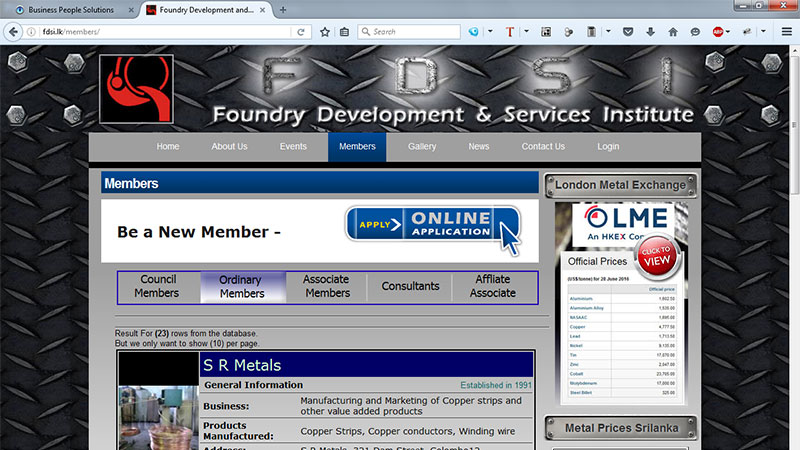Click the red T extension icon
Image resolution: width=800 pixels, height=450 pixels.
[x=510, y=32]
